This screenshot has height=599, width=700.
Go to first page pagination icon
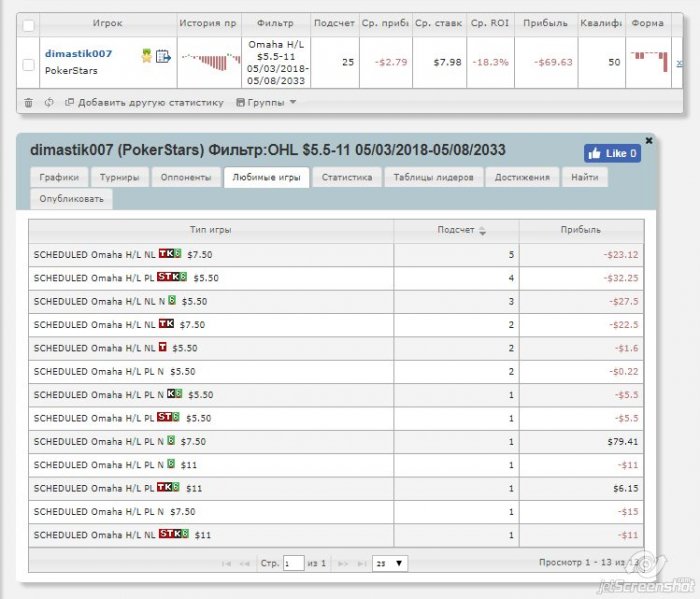click(226, 563)
